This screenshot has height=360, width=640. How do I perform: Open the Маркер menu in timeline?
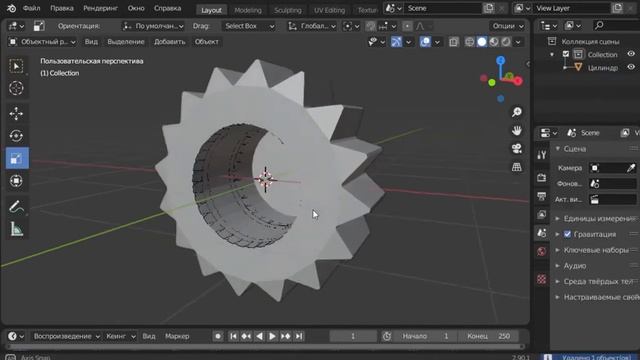[x=177, y=336]
